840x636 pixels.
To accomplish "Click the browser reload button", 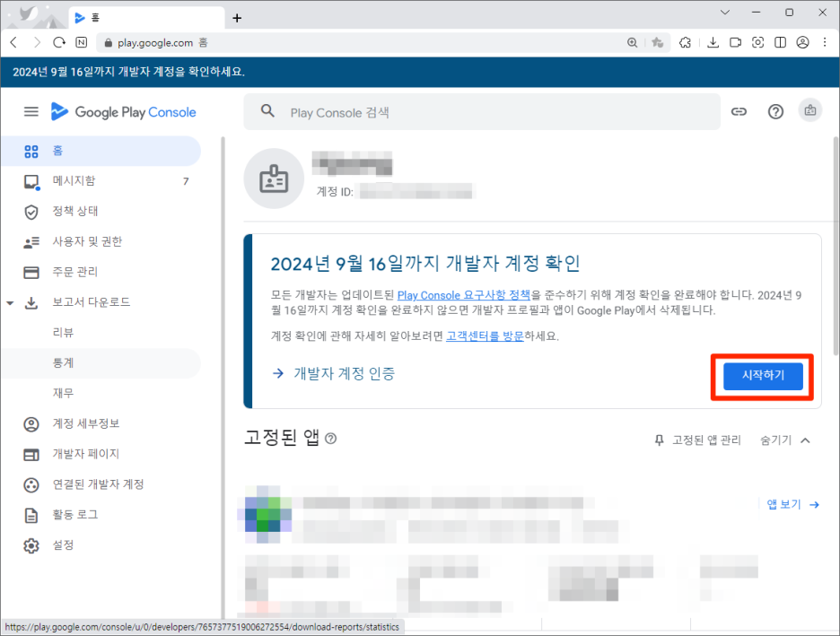I will pyautogui.click(x=59, y=42).
